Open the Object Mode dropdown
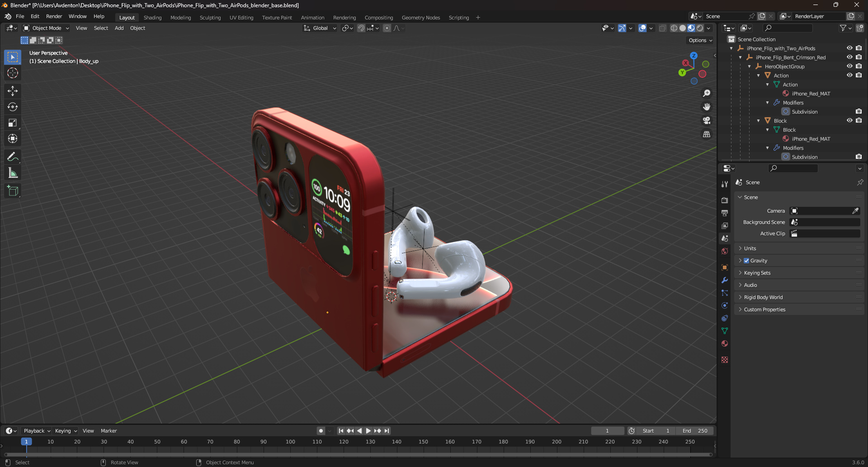Viewport: 868px width, 467px height. (47, 28)
